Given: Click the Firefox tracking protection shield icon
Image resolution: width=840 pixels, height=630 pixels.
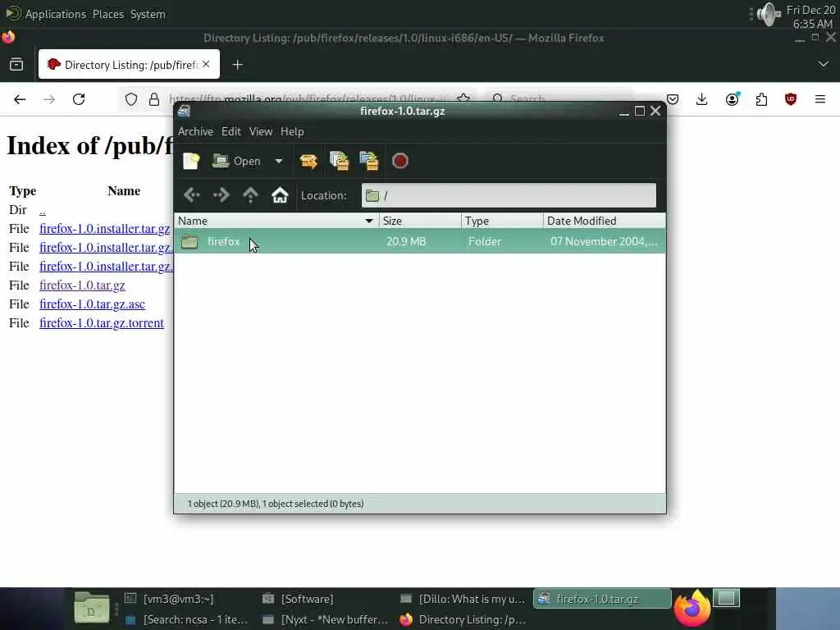Looking at the screenshot, I should click(131, 99).
